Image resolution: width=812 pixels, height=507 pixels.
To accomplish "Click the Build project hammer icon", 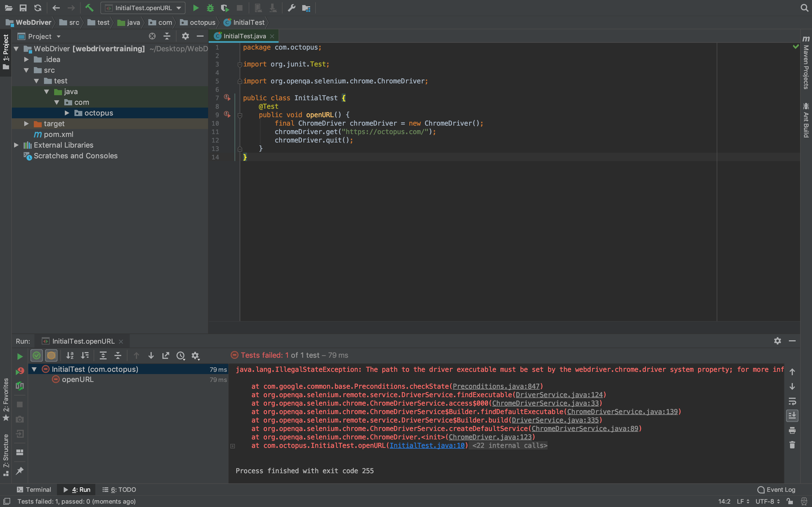I will pyautogui.click(x=89, y=8).
